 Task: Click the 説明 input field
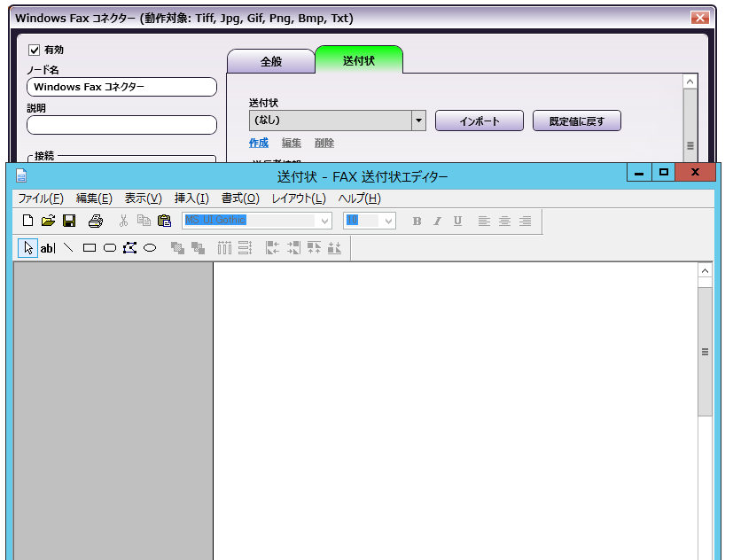point(122,125)
